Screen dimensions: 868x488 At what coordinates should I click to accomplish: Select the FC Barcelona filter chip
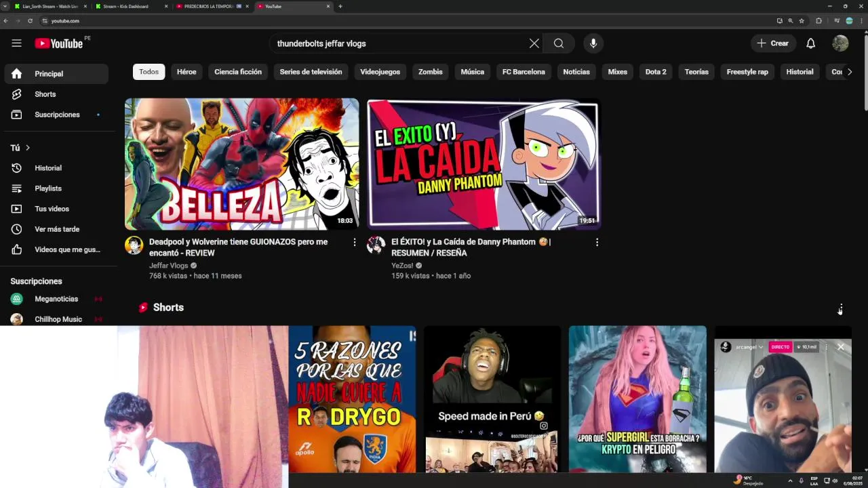click(x=524, y=72)
